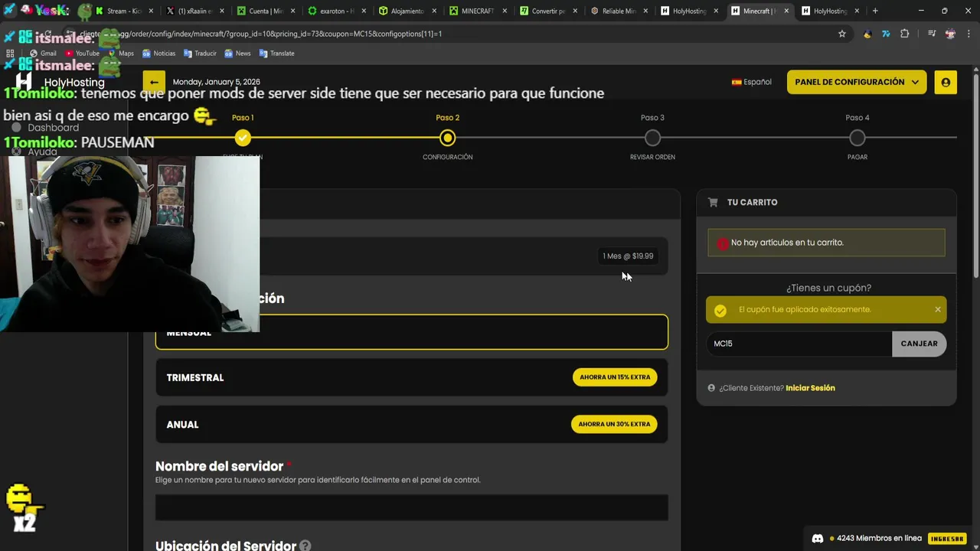980x551 pixels.
Task: Switch to the Cuenta Minecraft tab
Action: [264, 11]
